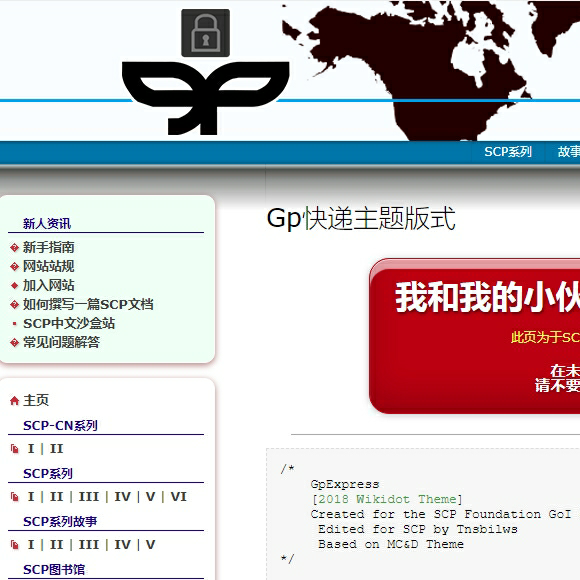Click the document icon in SCP系列故事 row
The image size is (580, 580).
[14, 545]
